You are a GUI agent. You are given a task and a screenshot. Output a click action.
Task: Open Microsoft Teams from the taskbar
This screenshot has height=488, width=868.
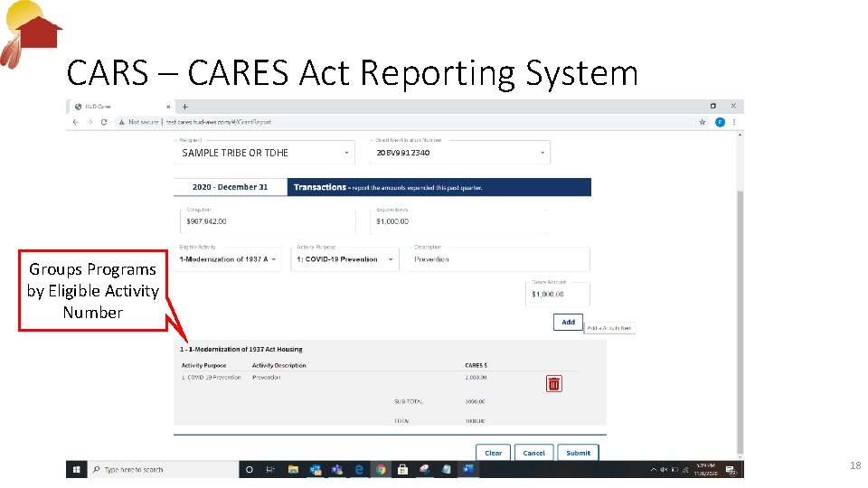click(337, 469)
